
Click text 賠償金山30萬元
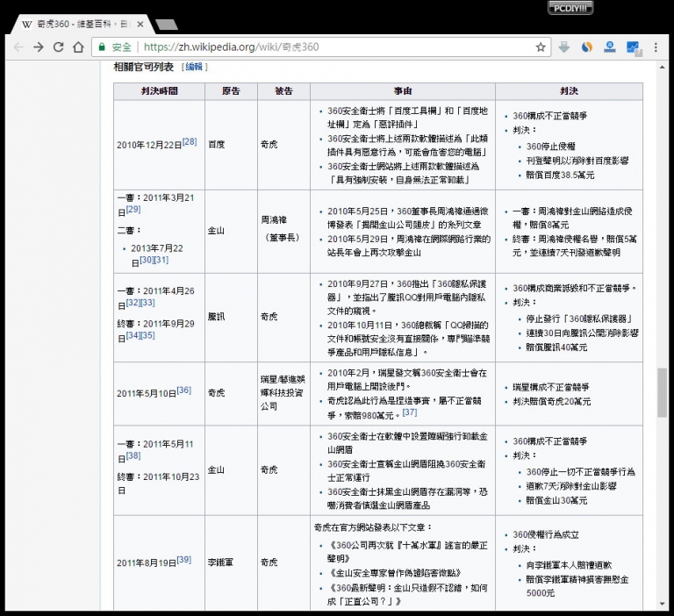pyautogui.click(x=556, y=500)
